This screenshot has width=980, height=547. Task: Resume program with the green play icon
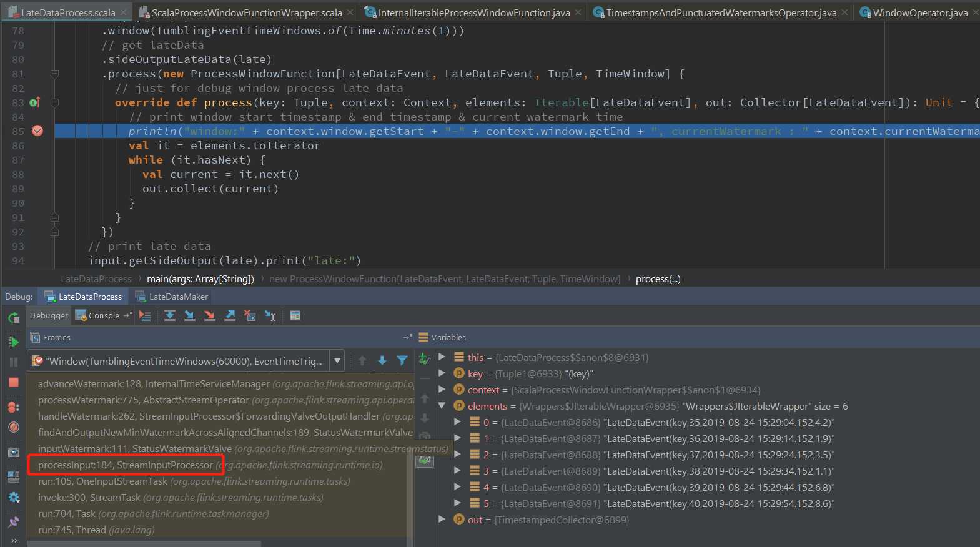(x=14, y=342)
